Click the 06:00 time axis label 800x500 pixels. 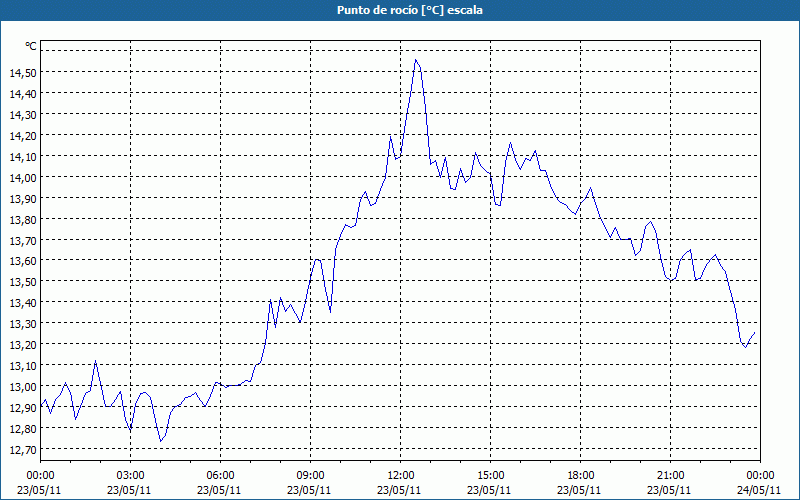[x=220, y=476]
